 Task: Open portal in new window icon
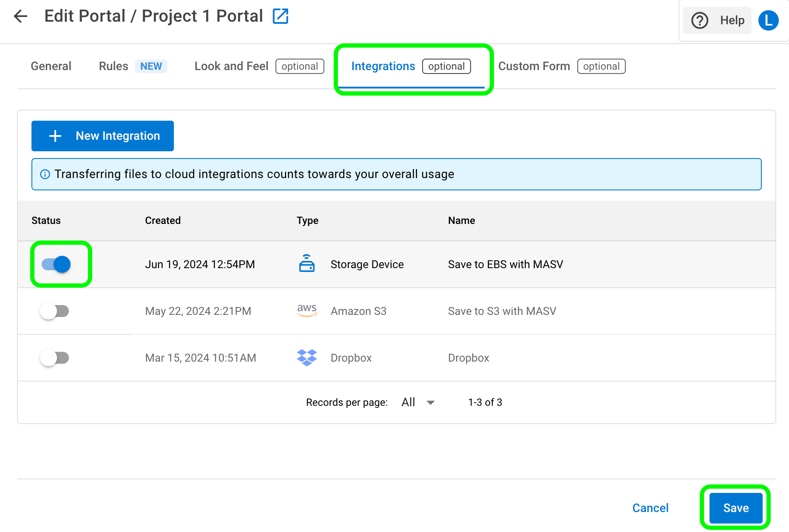click(281, 16)
